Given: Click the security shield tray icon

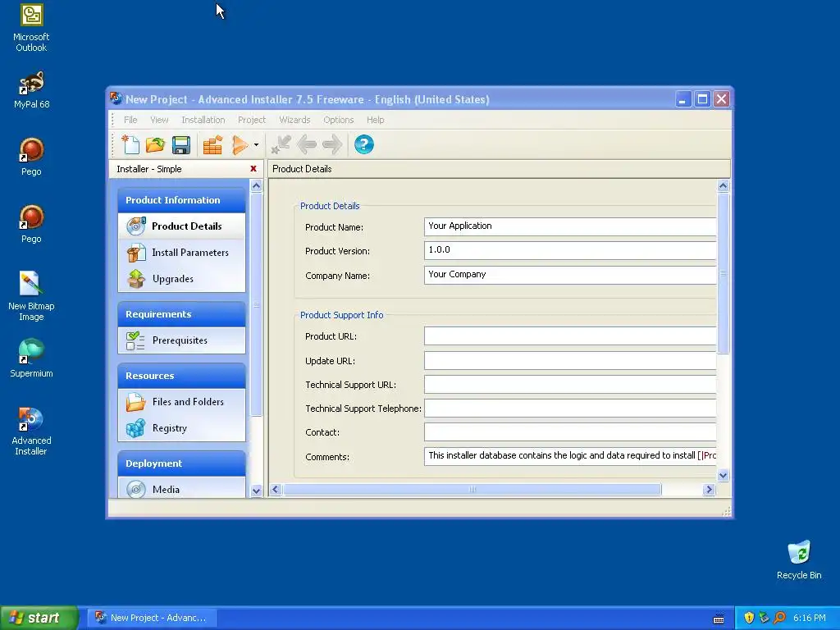Looking at the screenshot, I should [x=749, y=618].
